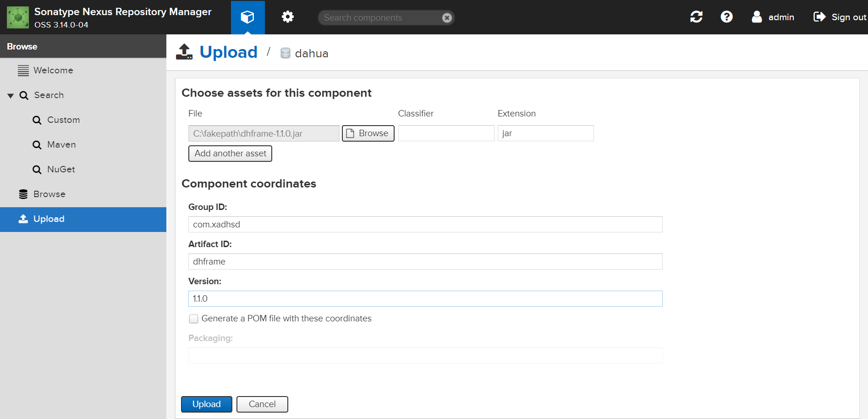The image size is (868, 419).
Task: Click the upload icon beside Upload heading
Action: click(184, 52)
